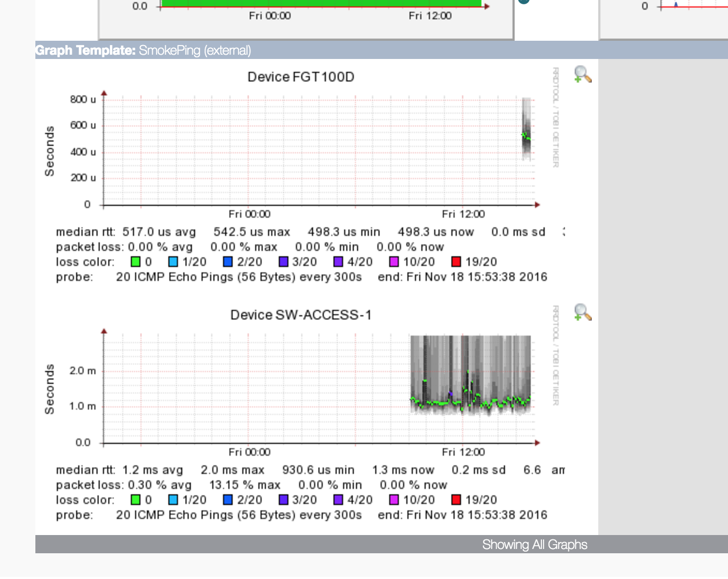
Task: Click the blue 2/20 swatch in FGT100D legend
Action: tap(228, 262)
